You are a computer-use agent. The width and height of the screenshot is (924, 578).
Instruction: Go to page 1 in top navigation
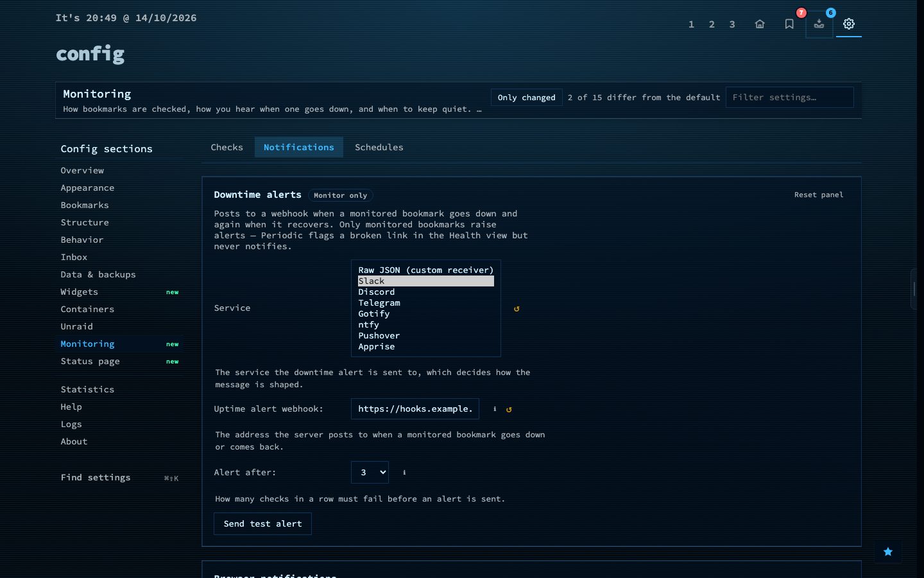coord(691,24)
